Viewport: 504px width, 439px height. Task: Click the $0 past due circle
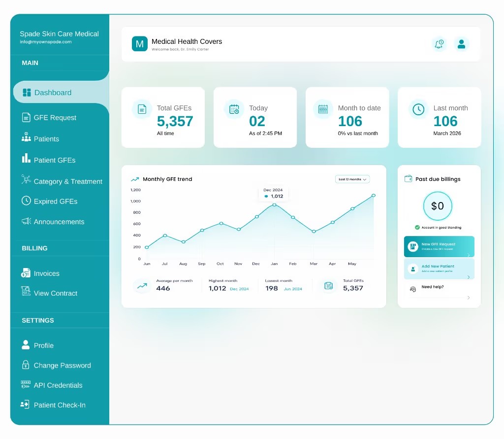(x=438, y=206)
